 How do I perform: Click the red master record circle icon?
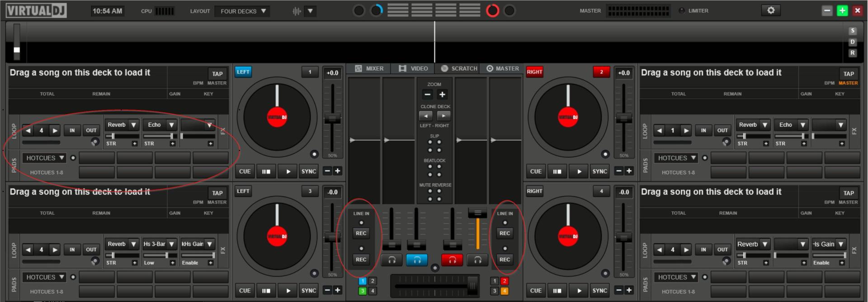tap(492, 10)
